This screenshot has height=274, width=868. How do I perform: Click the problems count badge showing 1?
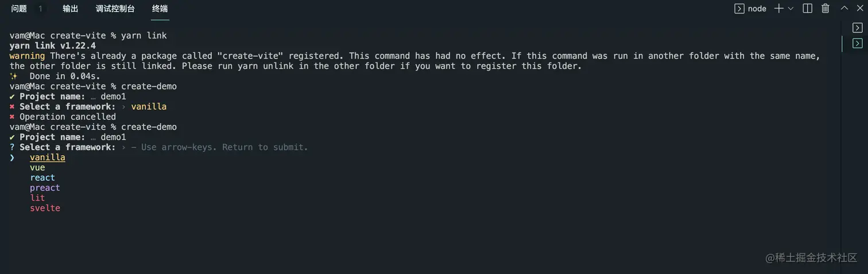click(x=40, y=9)
